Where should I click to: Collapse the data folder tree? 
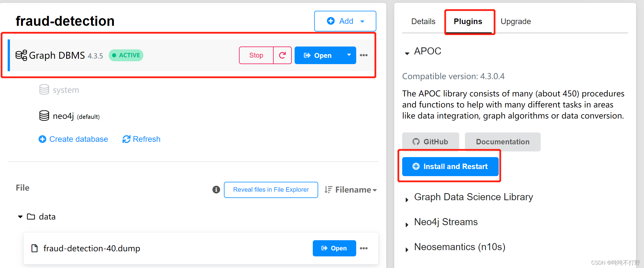(20, 217)
